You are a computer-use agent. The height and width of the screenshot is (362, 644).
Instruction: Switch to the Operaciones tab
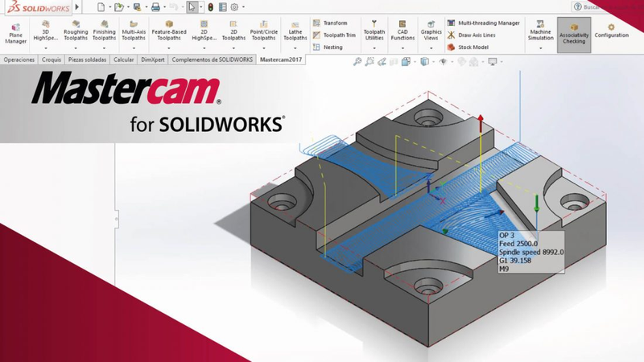19,60
